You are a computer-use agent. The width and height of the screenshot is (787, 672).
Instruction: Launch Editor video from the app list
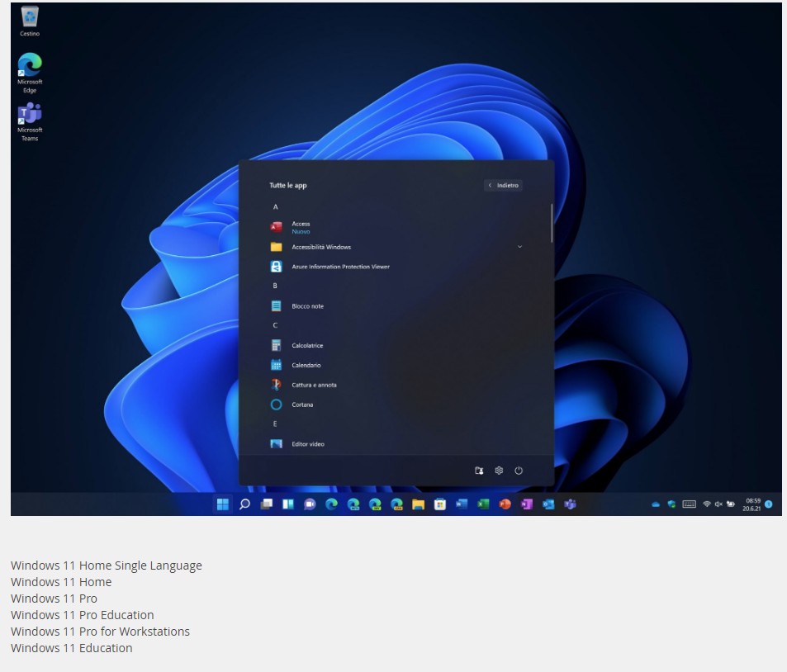point(396,444)
